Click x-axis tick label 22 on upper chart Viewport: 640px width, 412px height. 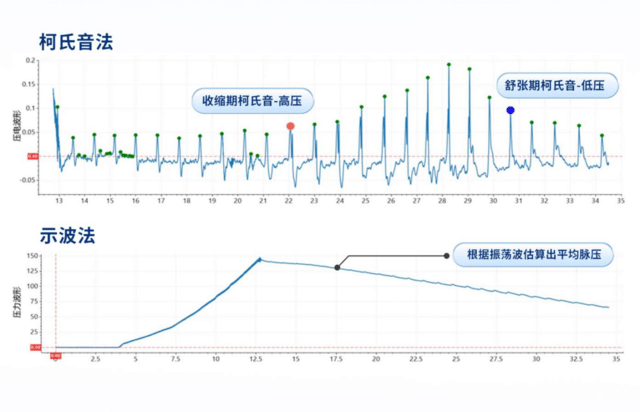289,201
